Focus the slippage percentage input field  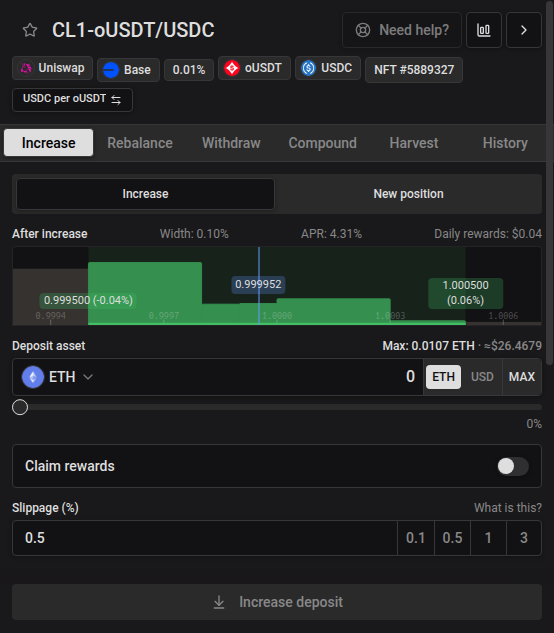(205, 538)
